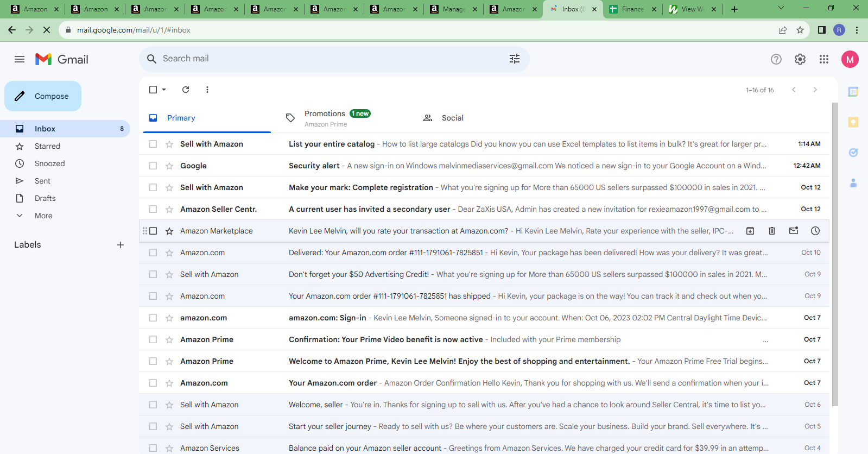This screenshot has width=868, height=454.
Task: Create a new label with plus icon
Action: 121,245
